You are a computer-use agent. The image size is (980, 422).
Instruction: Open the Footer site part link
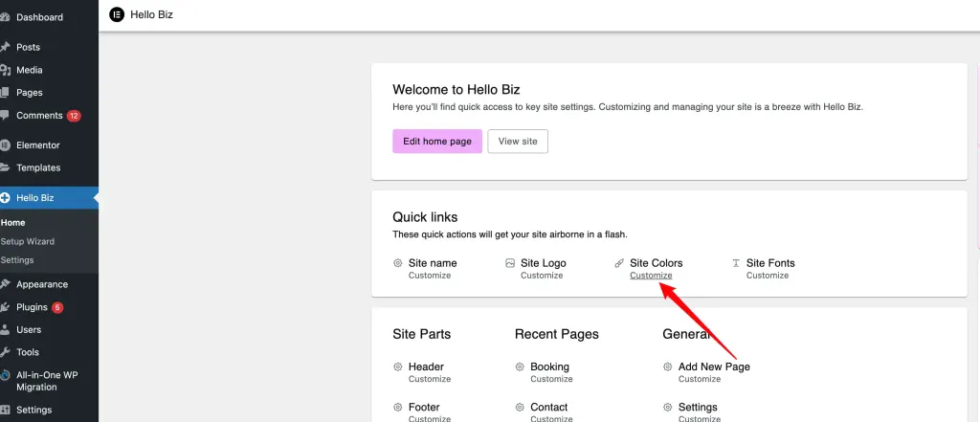424,407
